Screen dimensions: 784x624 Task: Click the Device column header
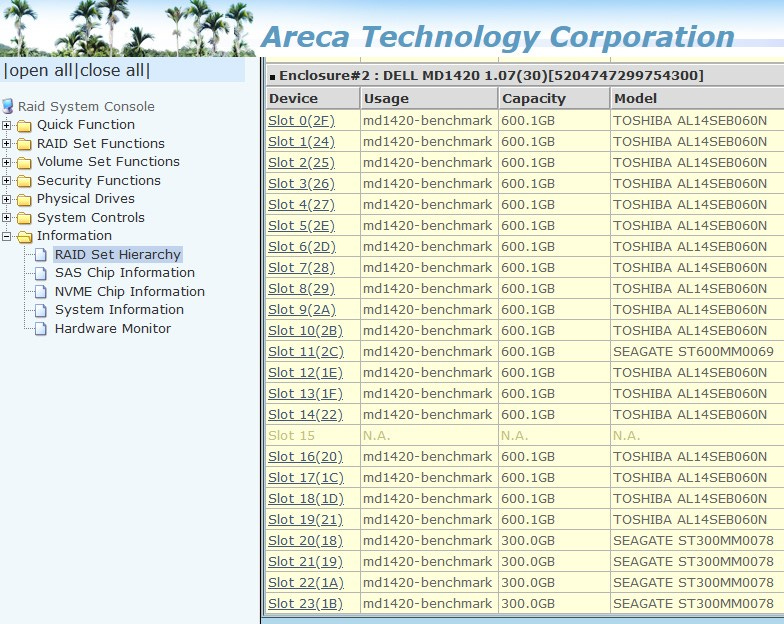(x=313, y=98)
